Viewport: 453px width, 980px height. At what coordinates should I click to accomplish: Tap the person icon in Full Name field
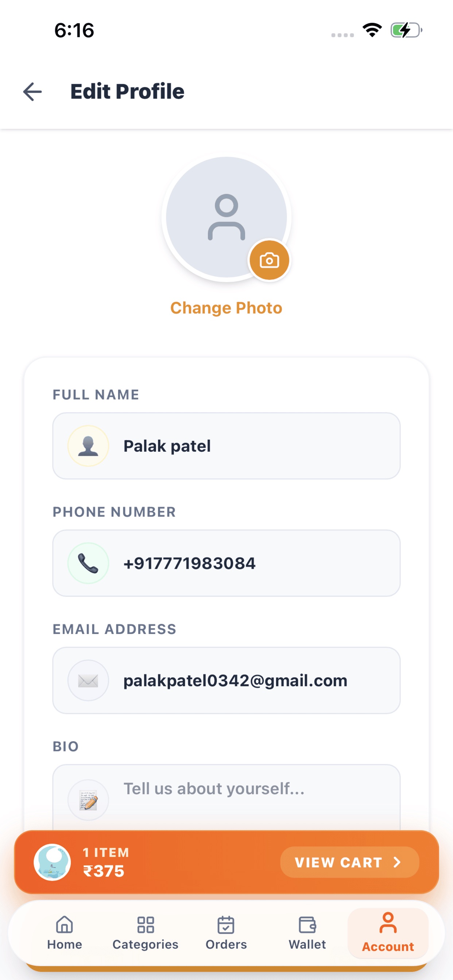88,446
